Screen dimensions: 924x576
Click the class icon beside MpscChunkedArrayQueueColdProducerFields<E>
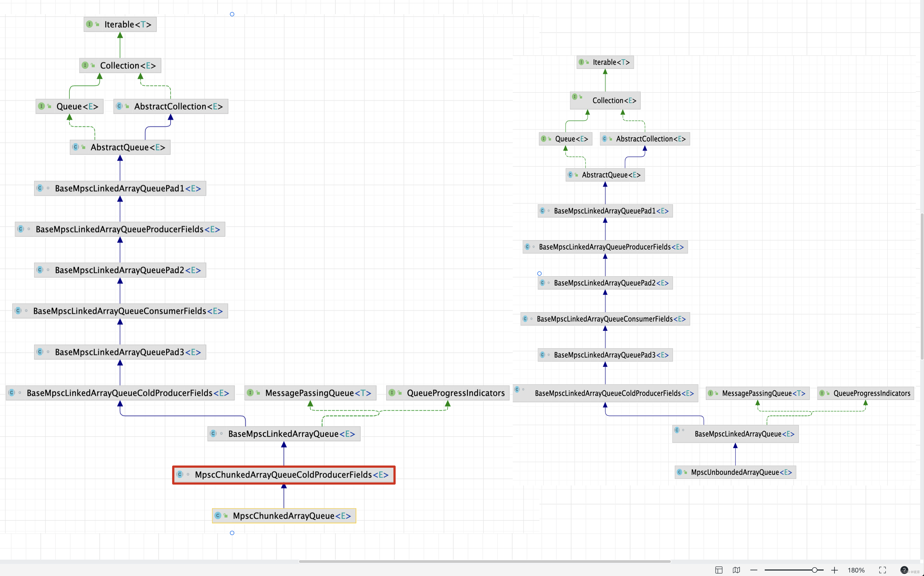pos(180,474)
